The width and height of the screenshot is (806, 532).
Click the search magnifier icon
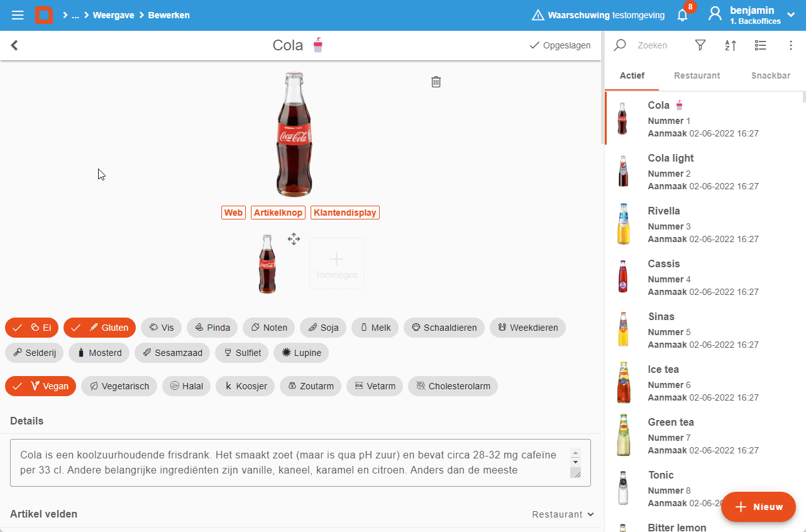(x=620, y=45)
